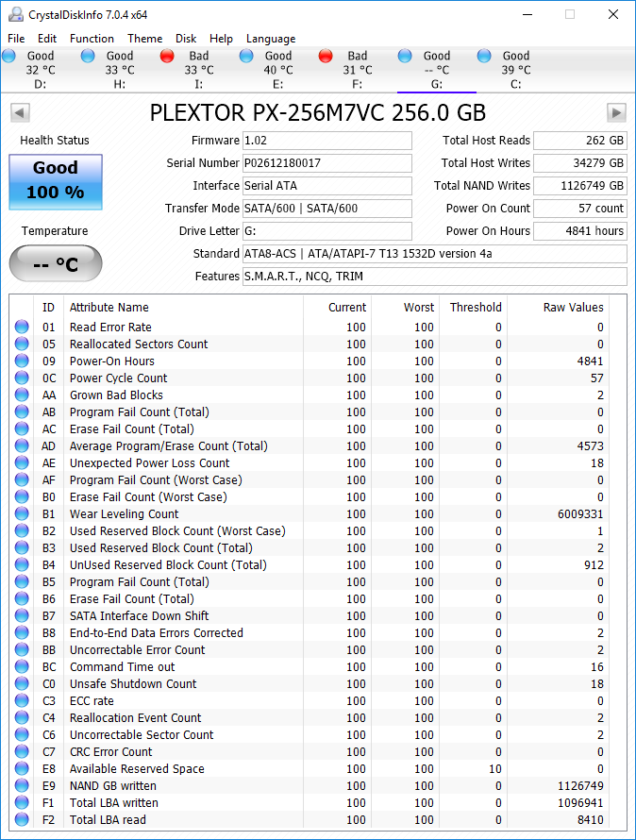Click the Drive Letter field

click(327, 231)
